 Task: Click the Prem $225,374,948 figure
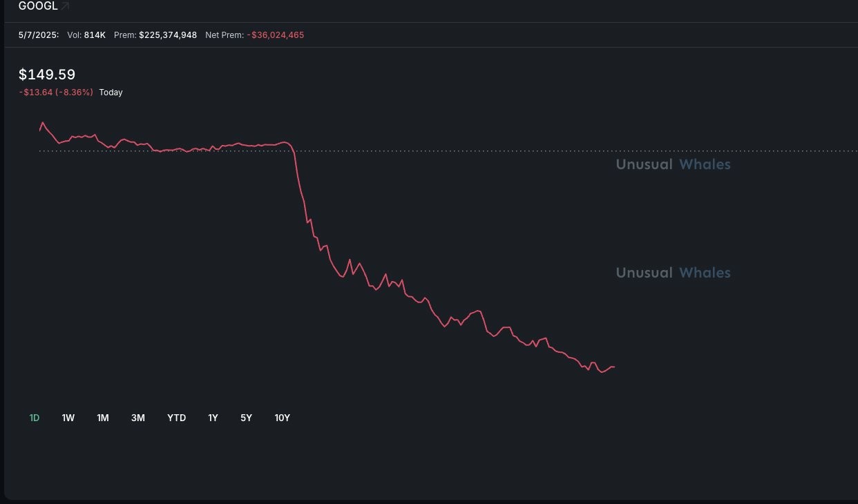[x=168, y=35]
